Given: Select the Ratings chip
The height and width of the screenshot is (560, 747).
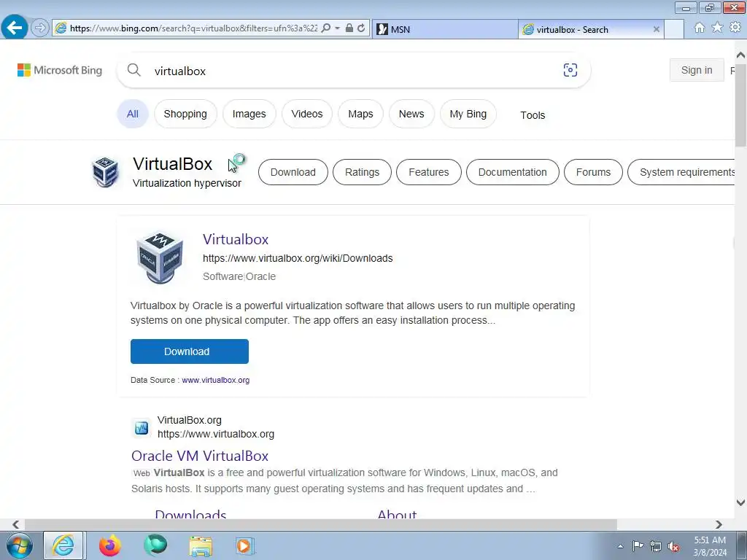Looking at the screenshot, I should tap(362, 172).
